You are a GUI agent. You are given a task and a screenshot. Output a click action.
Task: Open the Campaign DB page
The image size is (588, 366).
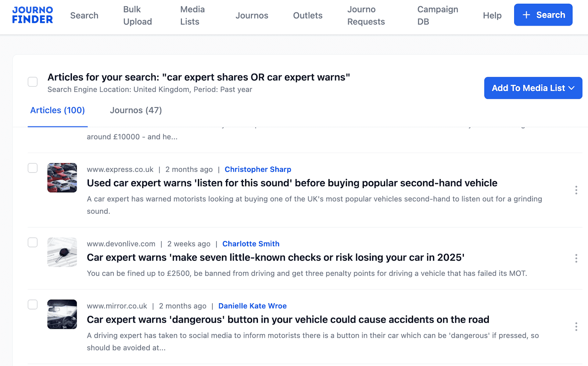tap(437, 15)
